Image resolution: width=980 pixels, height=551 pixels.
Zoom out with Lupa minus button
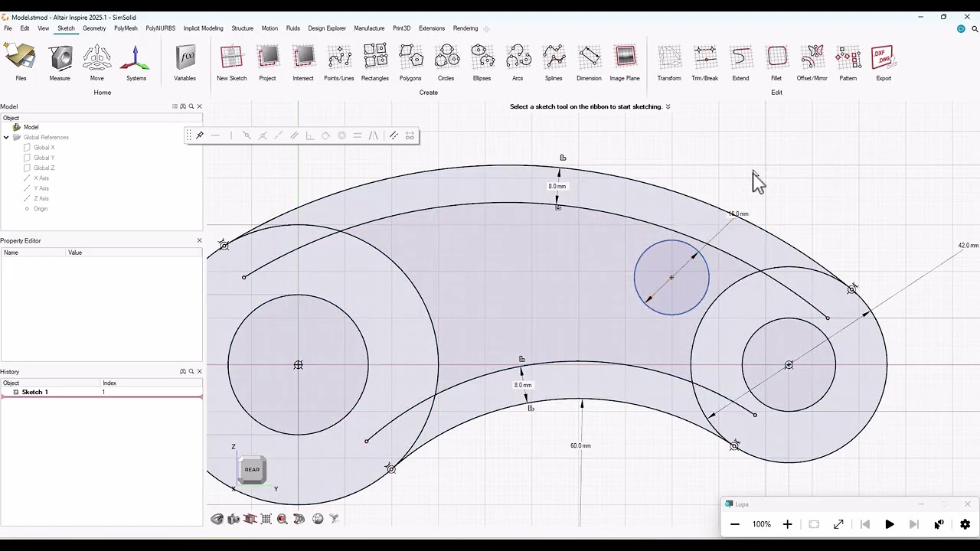coord(735,524)
